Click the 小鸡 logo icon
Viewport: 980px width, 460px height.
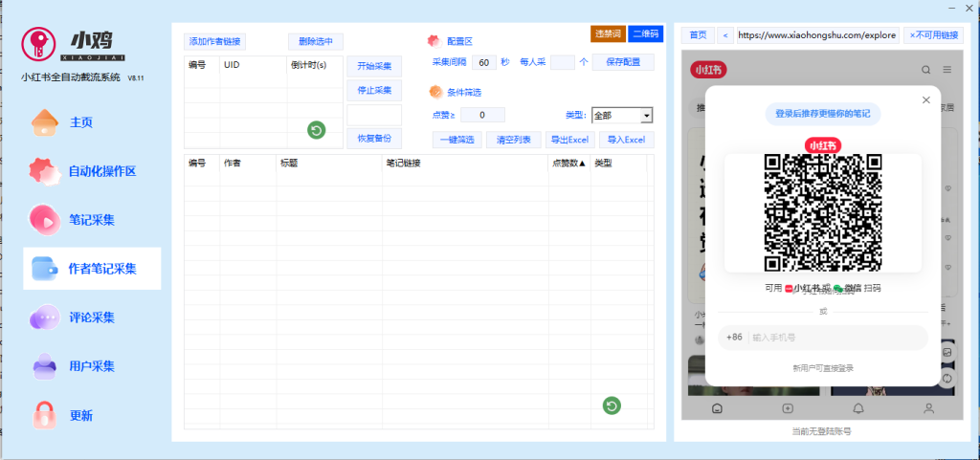click(38, 44)
